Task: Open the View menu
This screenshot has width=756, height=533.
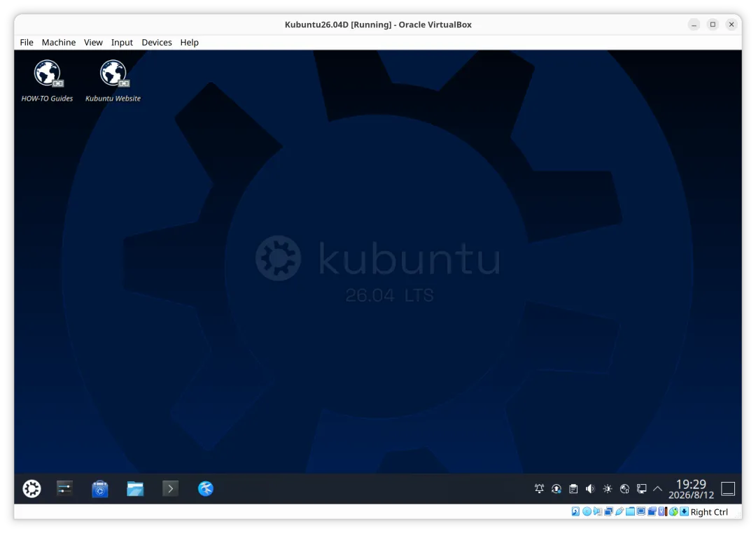Action: click(x=93, y=43)
